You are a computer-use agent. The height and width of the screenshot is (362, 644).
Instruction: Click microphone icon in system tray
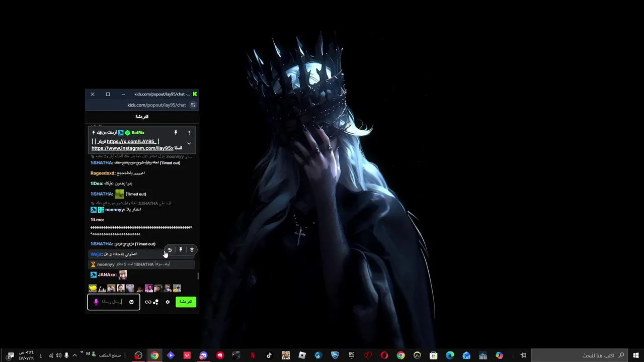click(66, 355)
